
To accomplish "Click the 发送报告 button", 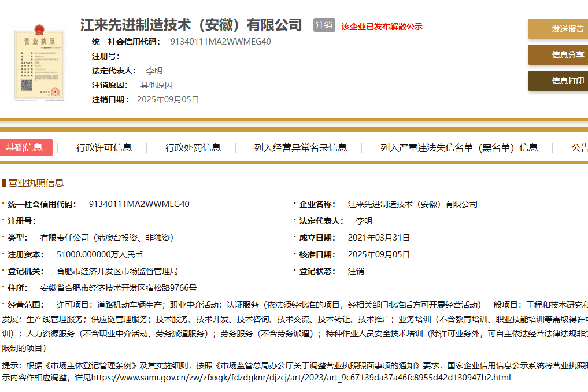I will click(558, 28).
